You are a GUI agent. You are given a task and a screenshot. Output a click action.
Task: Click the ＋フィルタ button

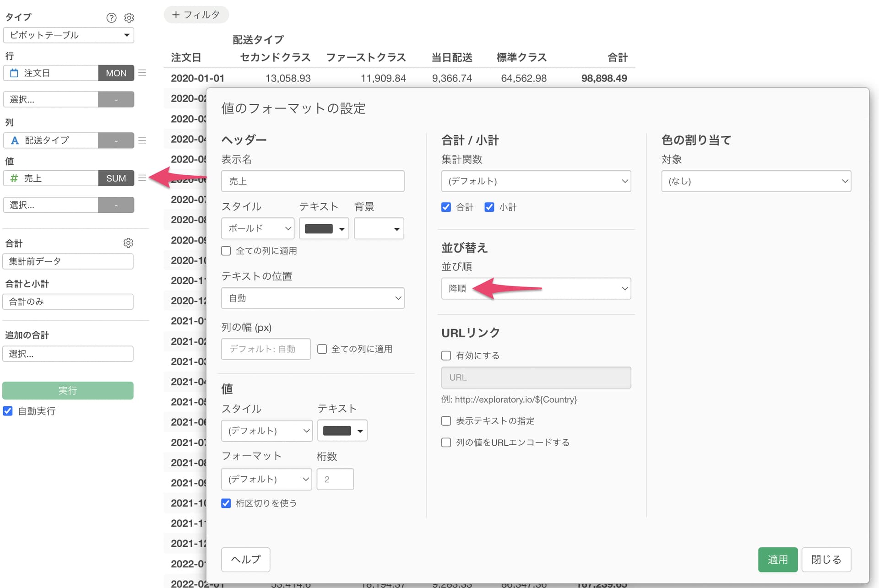[x=196, y=15]
